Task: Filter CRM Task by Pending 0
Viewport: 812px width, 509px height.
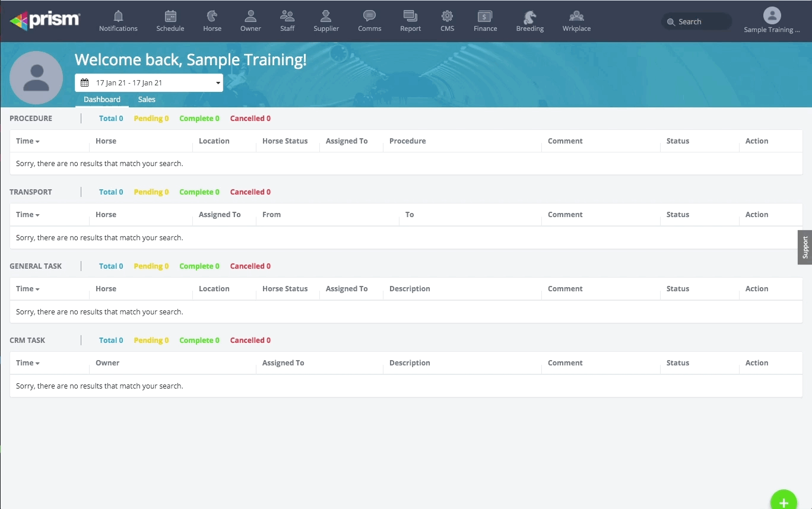Action: (x=151, y=341)
